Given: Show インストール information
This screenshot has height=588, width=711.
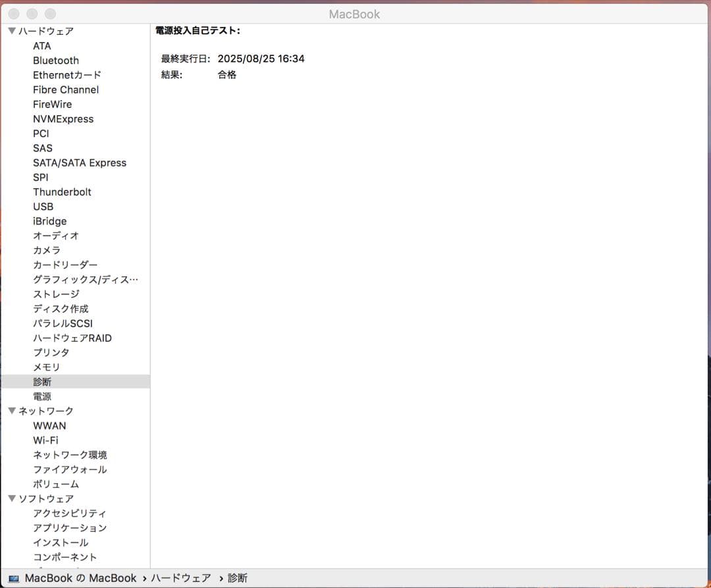Looking at the screenshot, I should click(61, 543).
